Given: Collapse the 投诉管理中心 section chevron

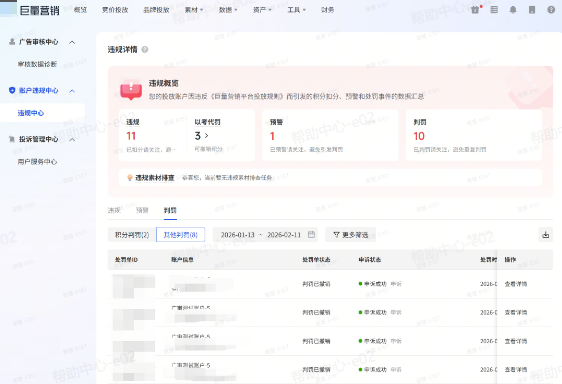Looking at the screenshot, I should point(72,139).
